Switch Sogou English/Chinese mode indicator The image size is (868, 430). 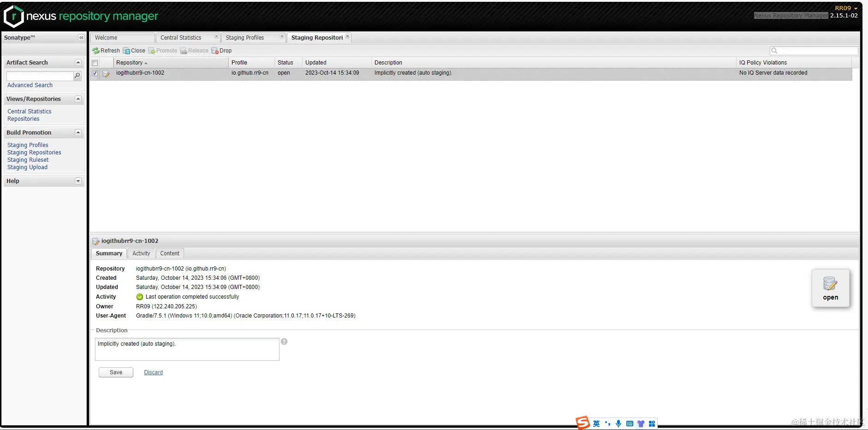tap(596, 424)
